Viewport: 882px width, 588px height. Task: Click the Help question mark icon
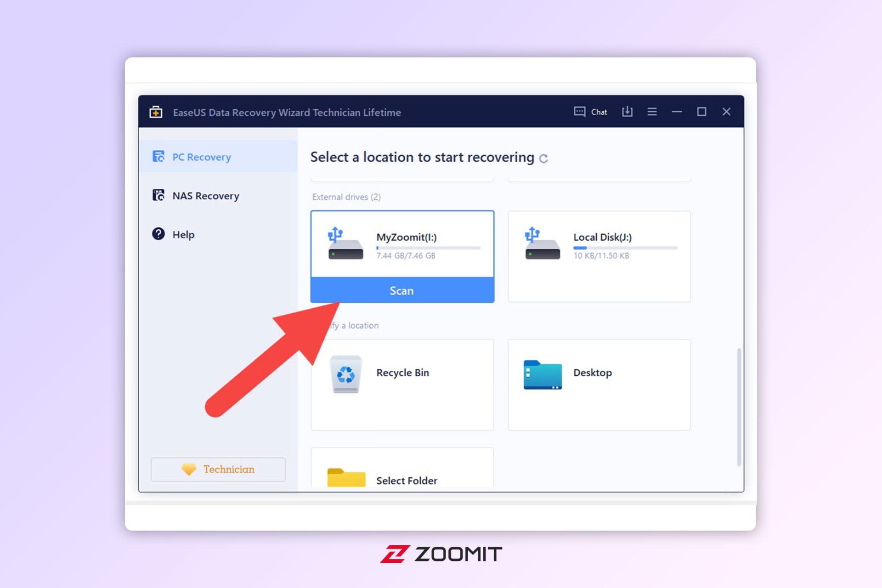158,234
